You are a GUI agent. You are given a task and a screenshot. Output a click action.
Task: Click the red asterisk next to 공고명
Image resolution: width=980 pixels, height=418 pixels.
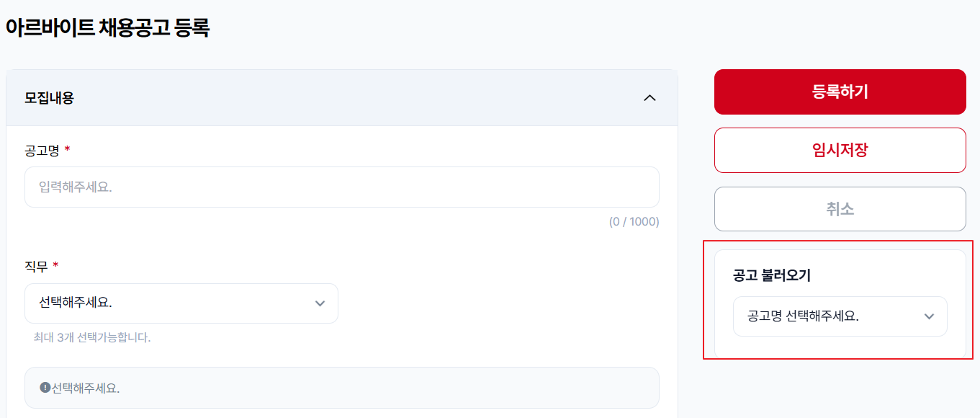coord(67,149)
